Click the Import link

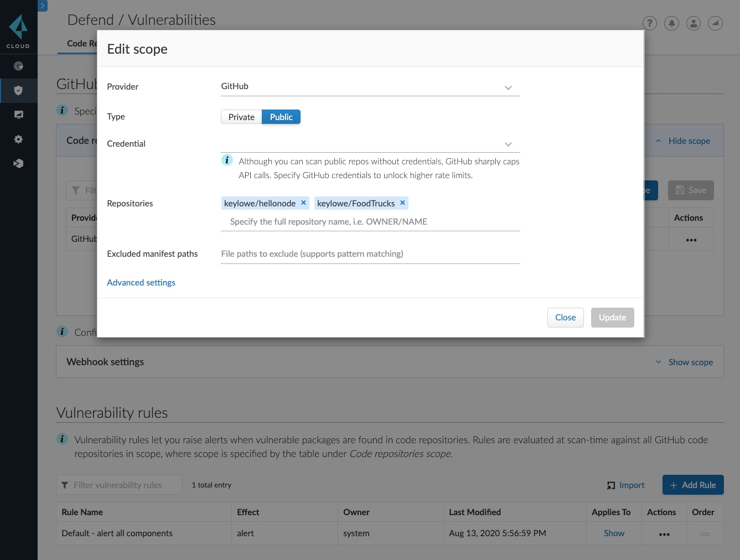(625, 485)
